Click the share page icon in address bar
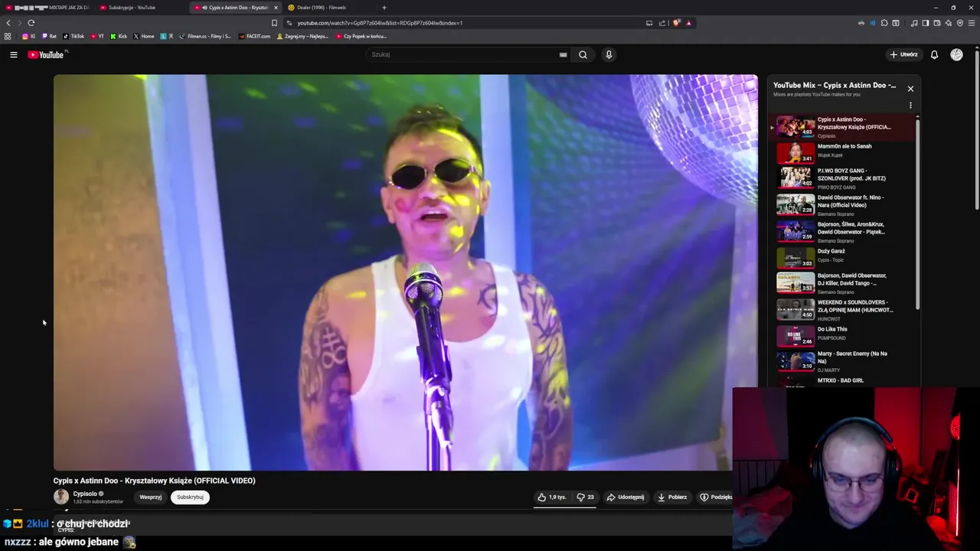Viewport: 980px width, 551px height. tap(662, 23)
